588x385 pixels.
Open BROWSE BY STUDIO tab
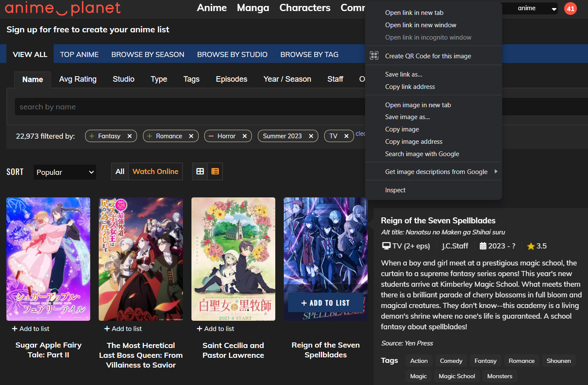(x=232, y=54)
